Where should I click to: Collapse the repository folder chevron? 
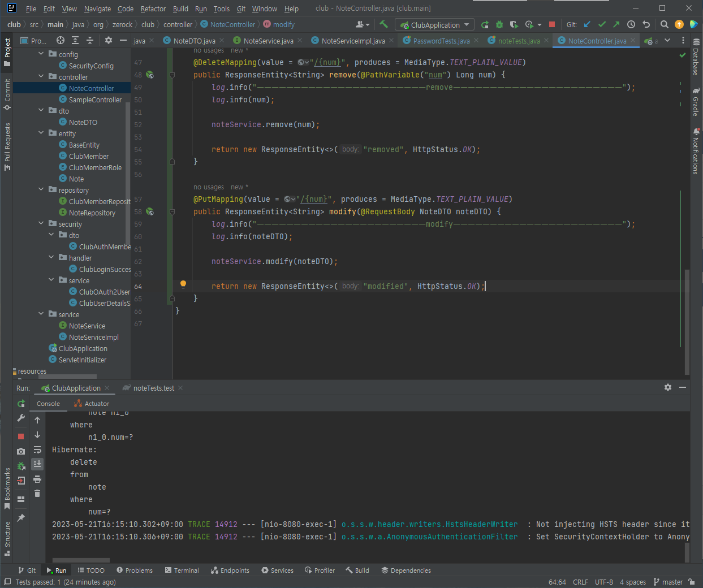[41, 190]
